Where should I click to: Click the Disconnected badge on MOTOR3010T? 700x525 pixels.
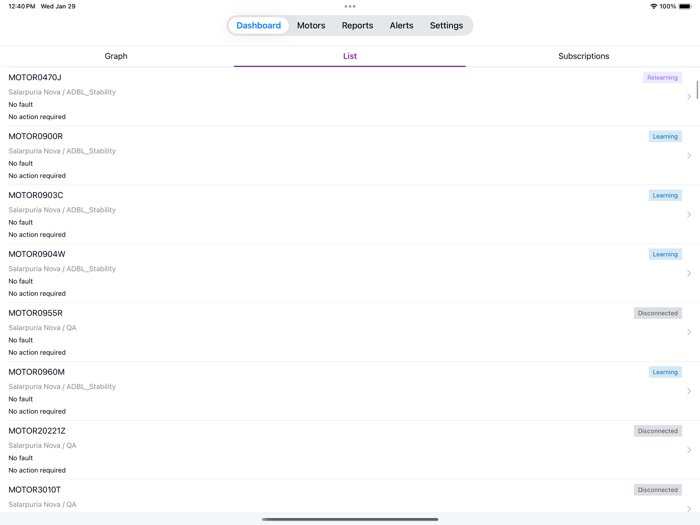click(658, 490)
